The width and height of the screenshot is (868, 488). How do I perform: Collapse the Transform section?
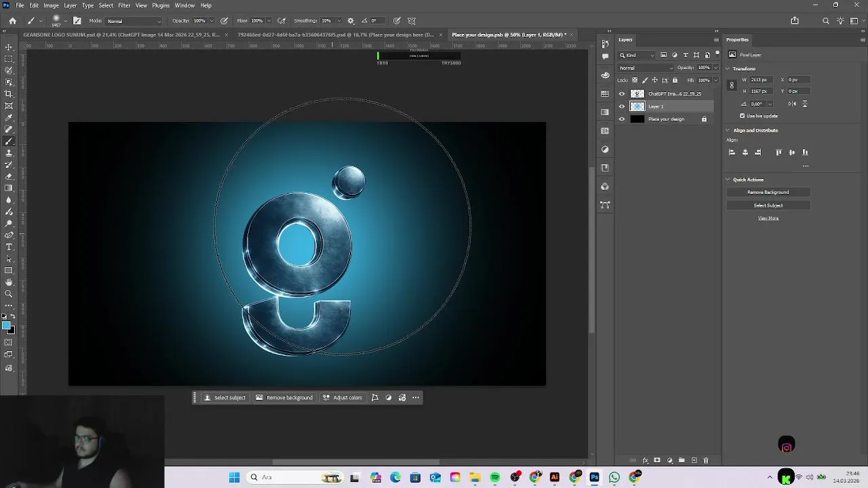point(728,68)
